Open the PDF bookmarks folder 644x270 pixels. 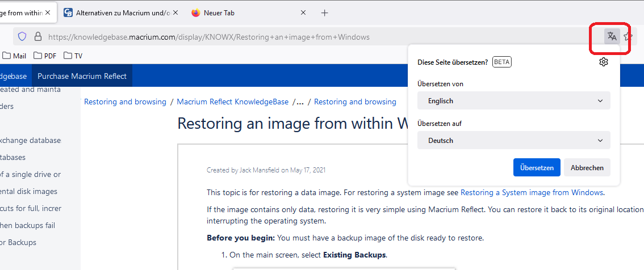tap(45, 56)
